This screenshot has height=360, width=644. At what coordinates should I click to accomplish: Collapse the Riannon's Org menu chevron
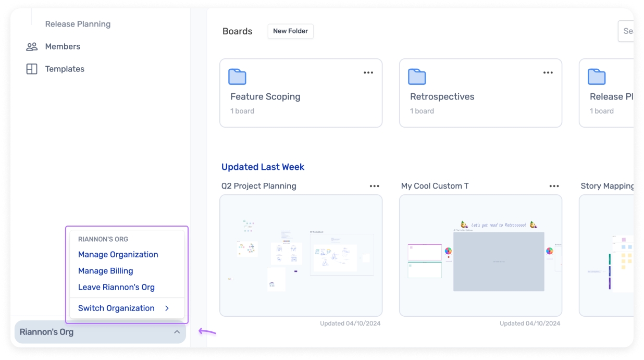pos(177,332)
